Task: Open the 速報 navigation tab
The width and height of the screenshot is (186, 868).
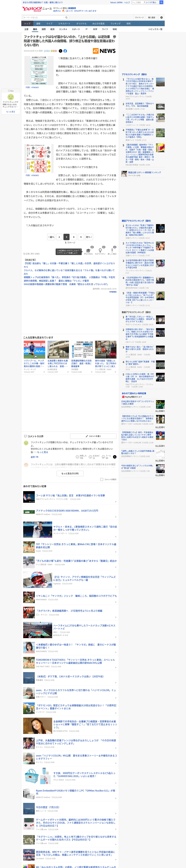Action: click(x=38, y=24)
